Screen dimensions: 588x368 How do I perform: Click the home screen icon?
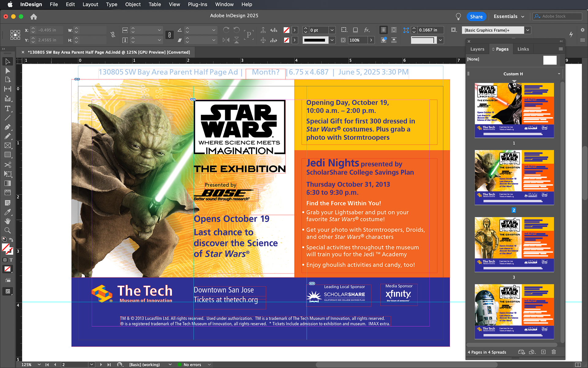point(34,17)
